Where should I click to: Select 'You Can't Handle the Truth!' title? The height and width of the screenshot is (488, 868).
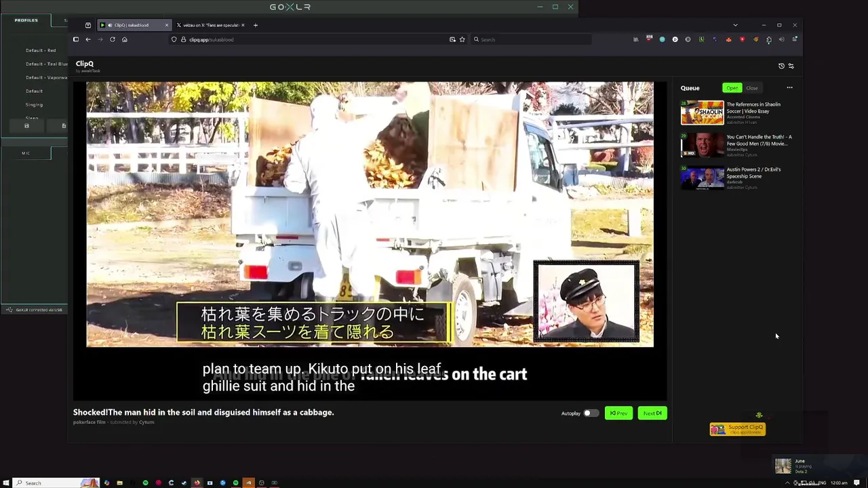[759, 140]
